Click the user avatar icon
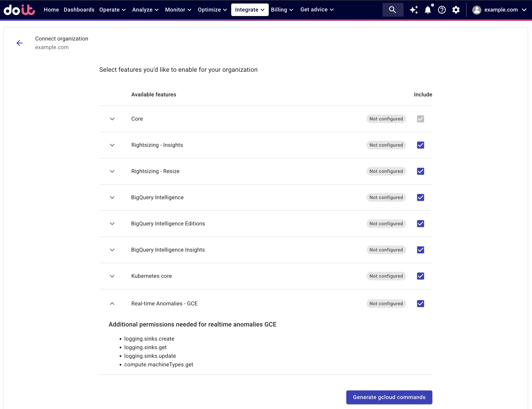This screenshot has width=532, height=409. point(477,10)
